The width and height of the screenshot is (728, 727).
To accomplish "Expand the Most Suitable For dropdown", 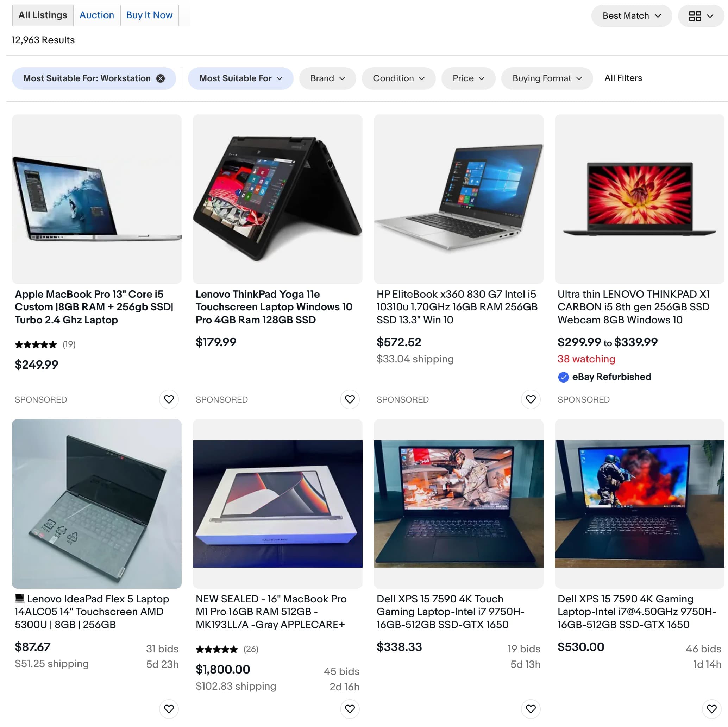I will tap(240, 78).
